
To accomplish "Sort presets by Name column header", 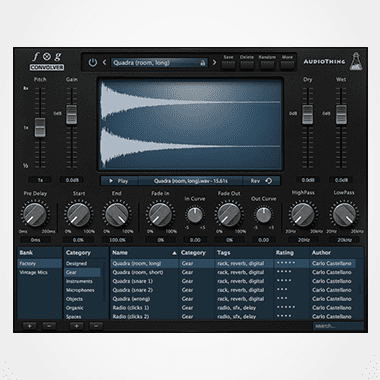I will (x=145, y=253).
